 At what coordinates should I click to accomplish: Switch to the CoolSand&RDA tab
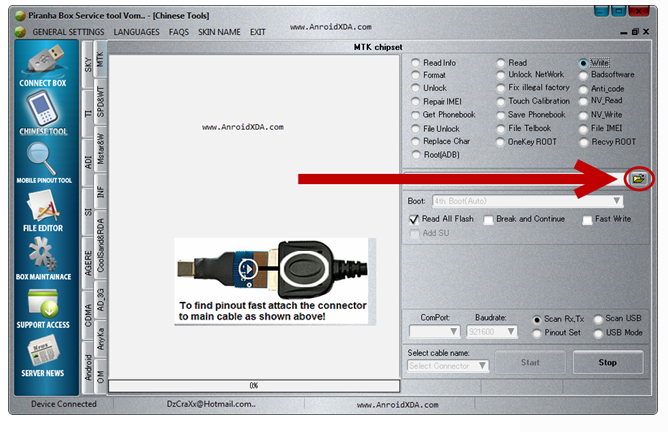[x=100, y=245]
